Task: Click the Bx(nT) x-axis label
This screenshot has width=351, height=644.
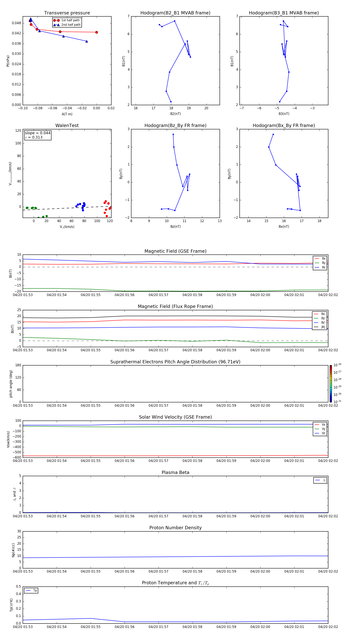Action: (x=284, y=227)
